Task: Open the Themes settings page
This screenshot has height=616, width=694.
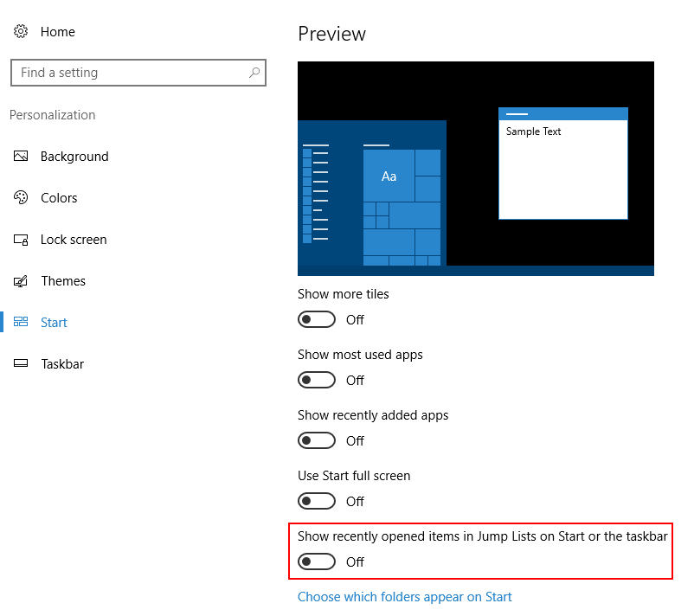Action: pyautogui.click(x=63, y=281)
